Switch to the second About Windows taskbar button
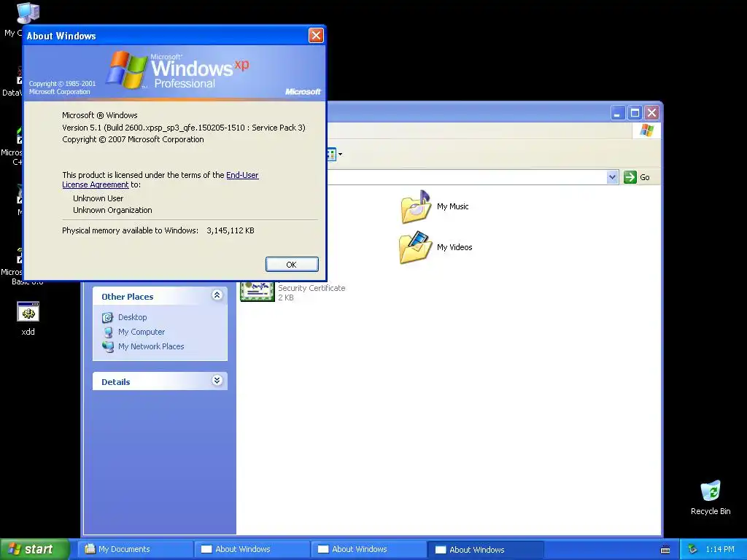Screen dimensions: 747x560 coord(368,549)
